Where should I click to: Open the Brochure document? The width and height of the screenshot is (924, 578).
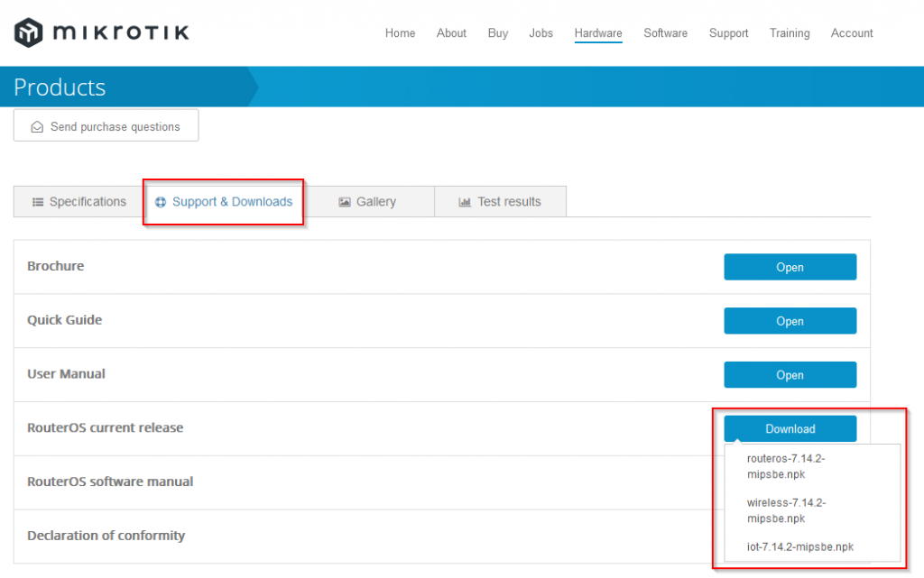coord(790,267)
